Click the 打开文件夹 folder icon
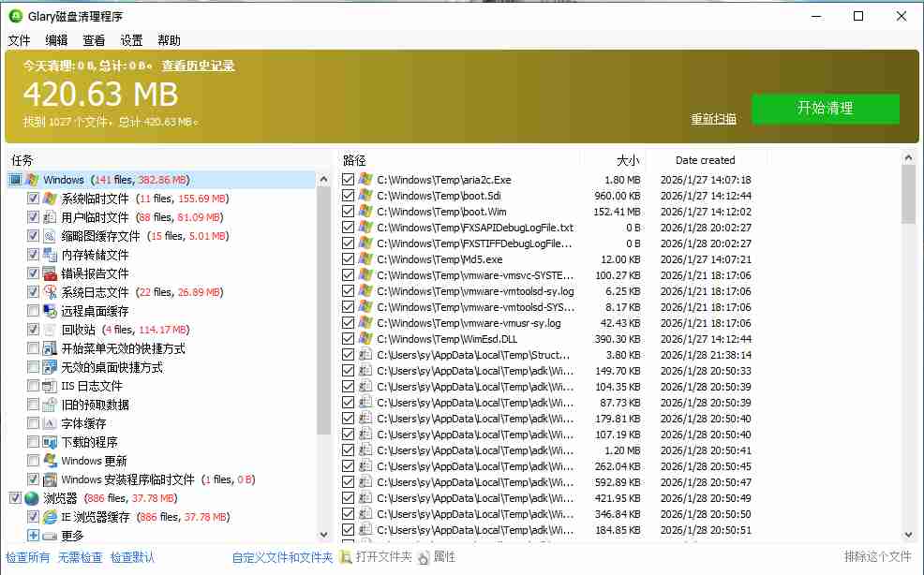Screen dimensions: 924x575 [347, 557]
